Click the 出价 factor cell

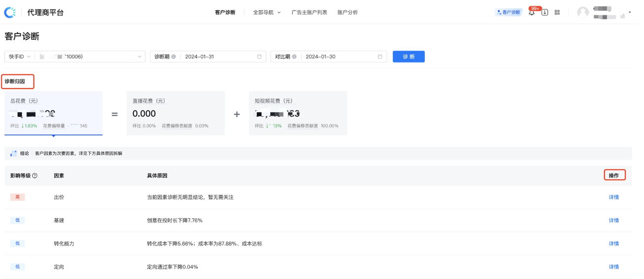pyautogui.click(x=59, y=197)
